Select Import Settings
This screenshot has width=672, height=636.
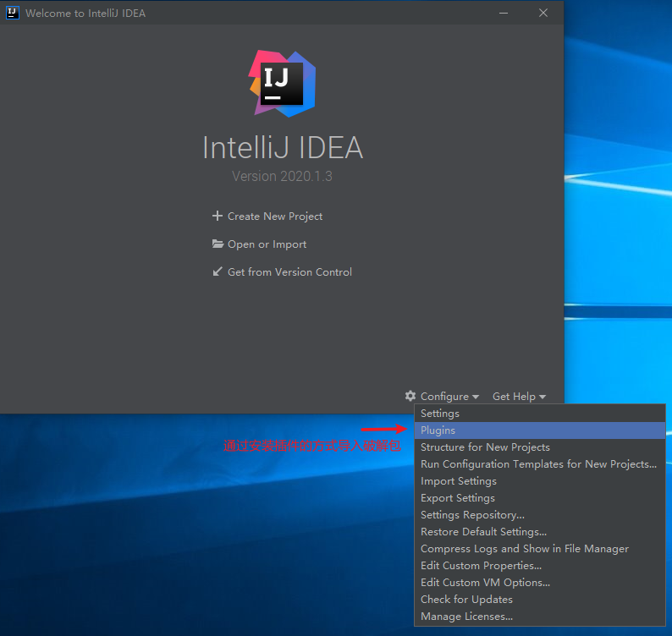pos(540,481)
